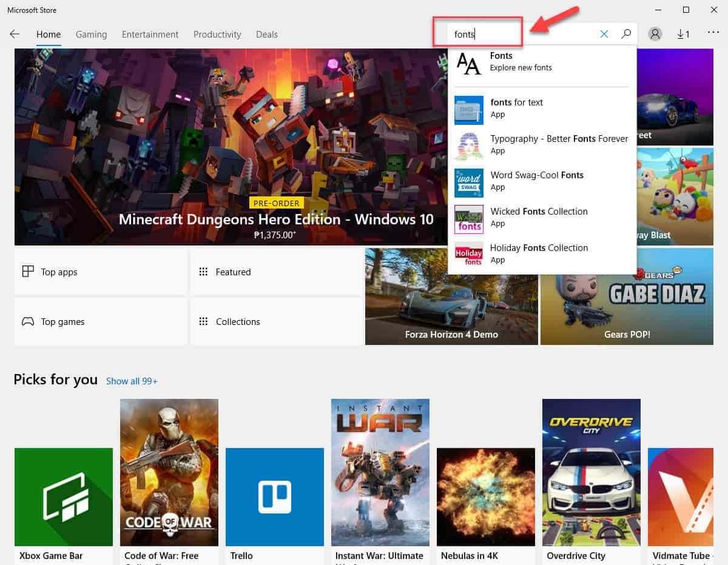Minimize the Microsoft Store window
The width and height of the screenshot is (728, 565).
pos(658,10)
